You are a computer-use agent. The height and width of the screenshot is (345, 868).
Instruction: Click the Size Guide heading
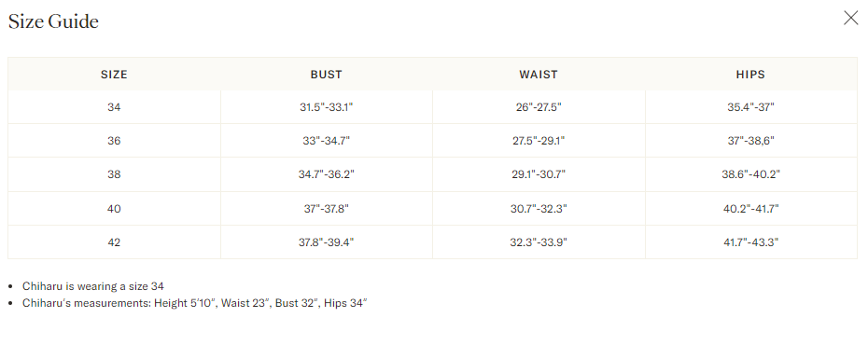pyautogui.click(x=53, y=21)
